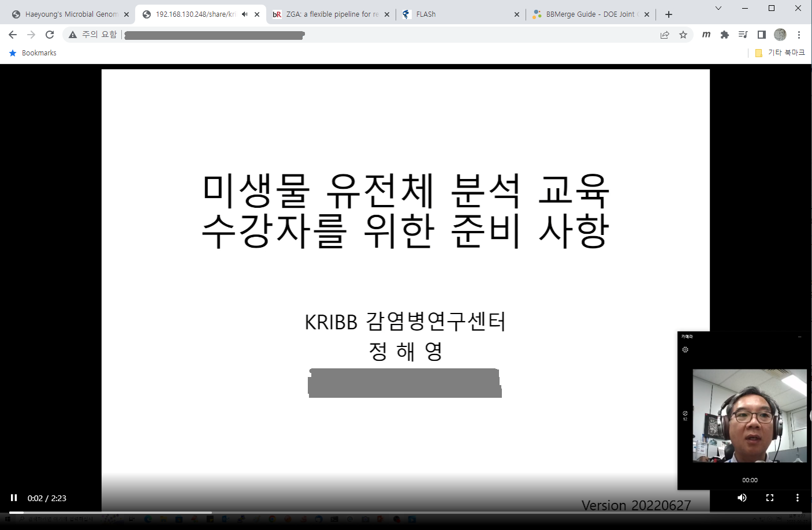Viewport: 812px width, 530px height.
Task: Close the 192.168.130.248/share tab
Action: [x=257, y=14]
